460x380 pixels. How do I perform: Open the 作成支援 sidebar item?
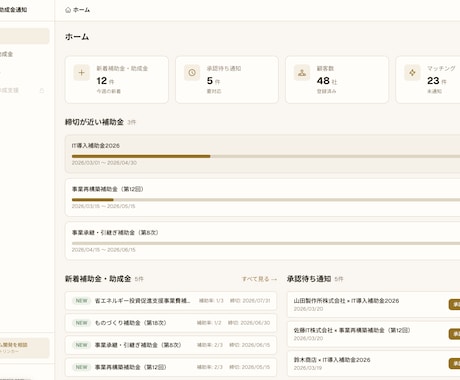(9, 90)
